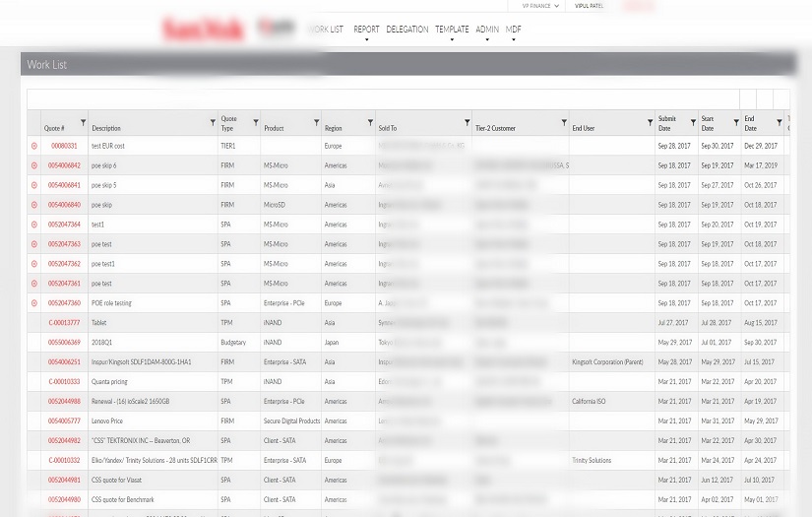Select 'Jun 12, 2017' start date cell
Screen dimensions: 812x517
click(718, 481)
